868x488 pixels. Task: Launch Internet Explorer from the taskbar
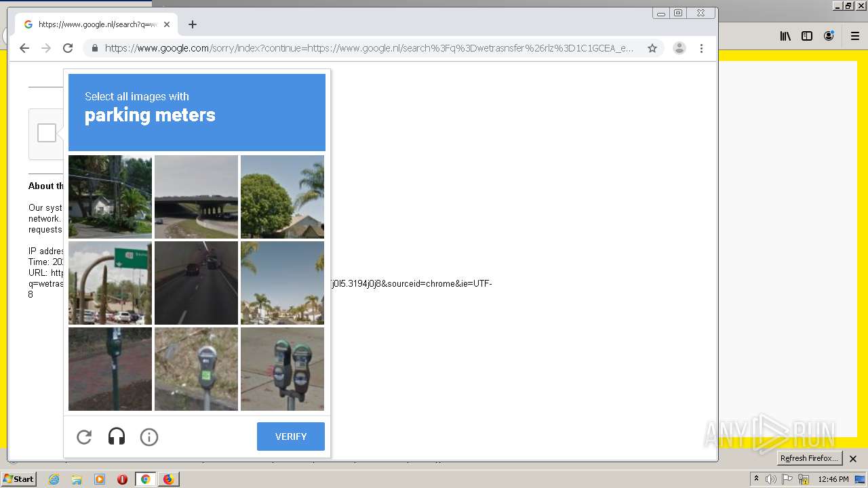(54, 479)
